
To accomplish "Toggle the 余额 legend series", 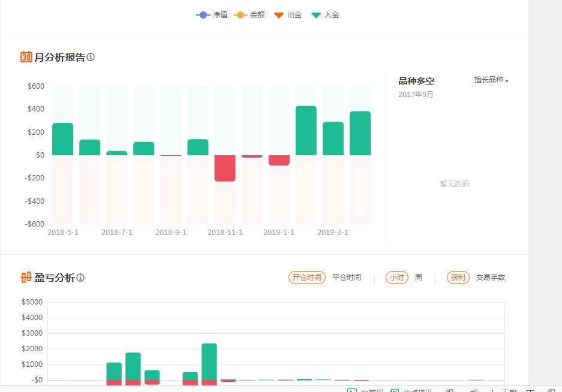I will 249,15.
